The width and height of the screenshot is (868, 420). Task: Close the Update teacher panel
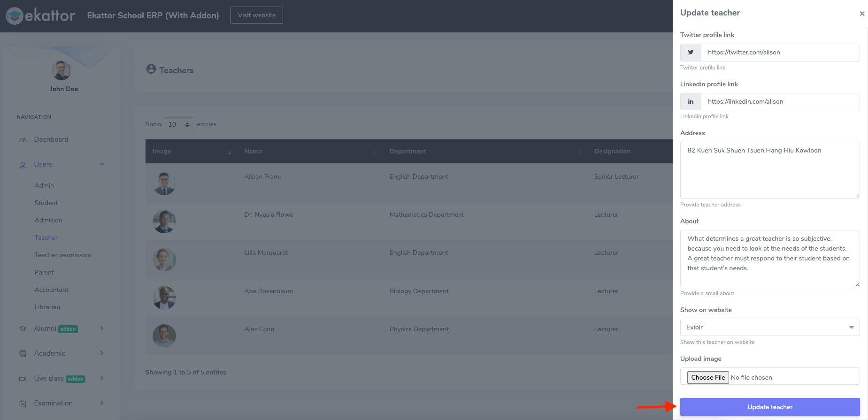pos(862,14)
